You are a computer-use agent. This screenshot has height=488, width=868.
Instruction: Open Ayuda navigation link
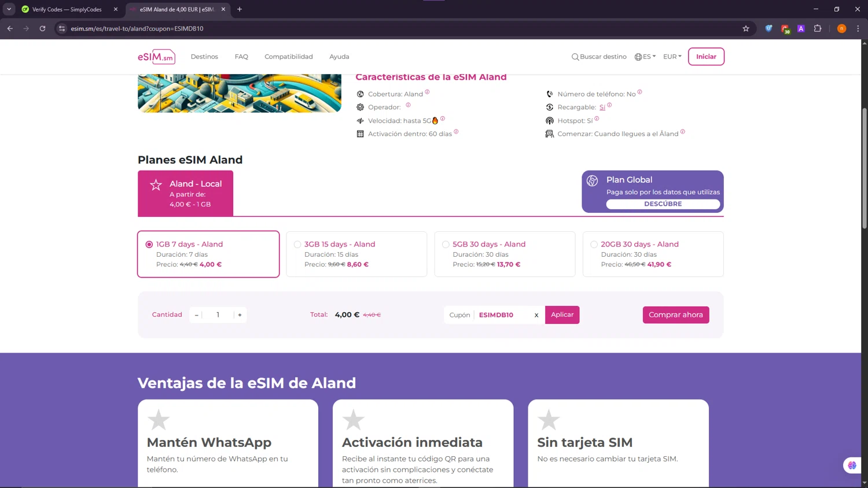click(339, 57)
